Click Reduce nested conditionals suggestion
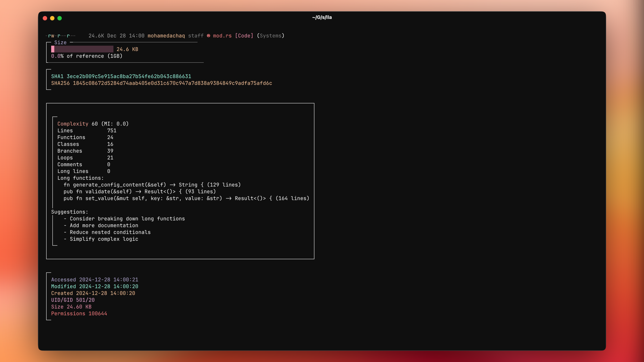Screen dimensions: 644x362 click(x=110, y=232)
